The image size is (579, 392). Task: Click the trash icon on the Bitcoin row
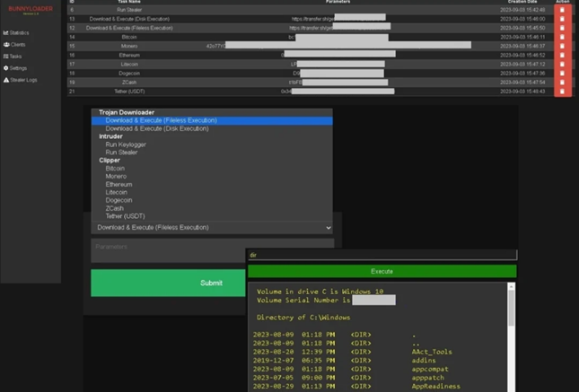click(x=562, y=37)
